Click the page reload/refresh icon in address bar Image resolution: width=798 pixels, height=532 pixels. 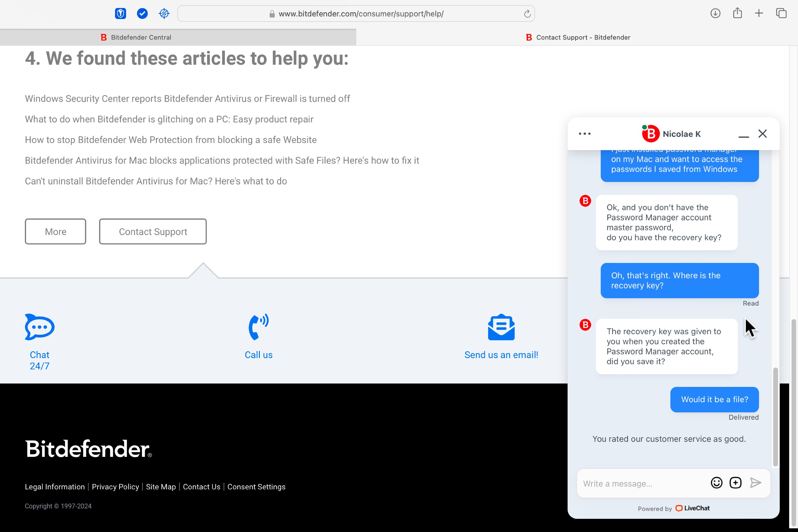point(526,14)
